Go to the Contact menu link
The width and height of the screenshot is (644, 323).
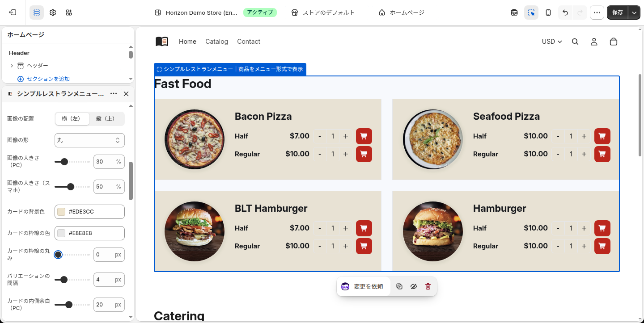pos(249,42)
